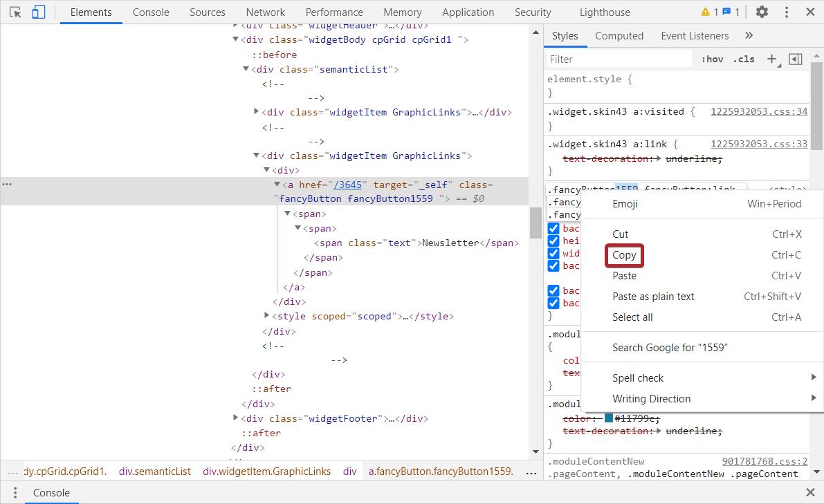This screenshot has height=504, width=824.
Task: Click the breadcrumb right overflow ellipsis
Action: pyautogui.click(x=531, y=472)
